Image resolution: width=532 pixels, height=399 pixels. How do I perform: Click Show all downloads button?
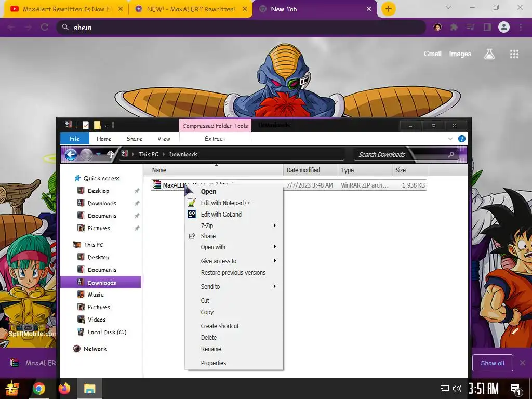[493, 363]
